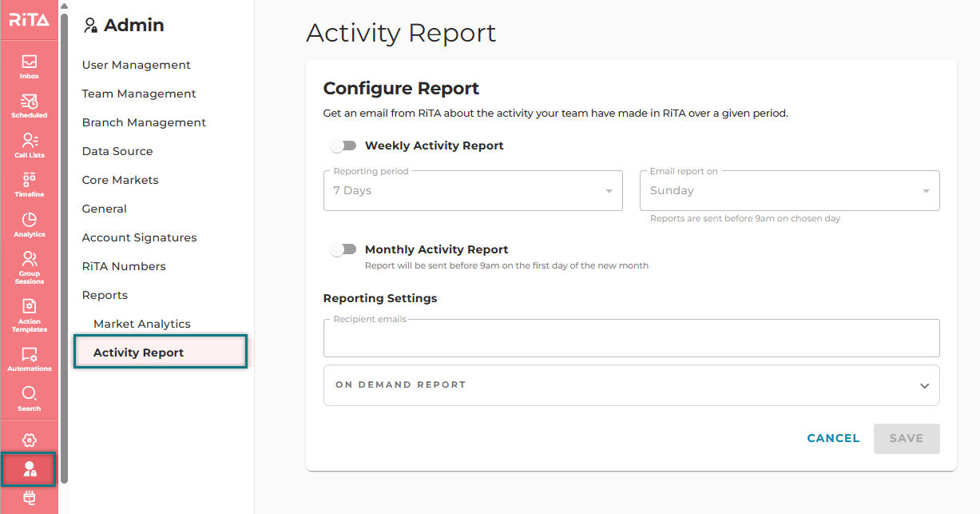The width and height of the screenshot is (980, 514).
Task: Select Activity Report menu item
Action: [161, 353]
